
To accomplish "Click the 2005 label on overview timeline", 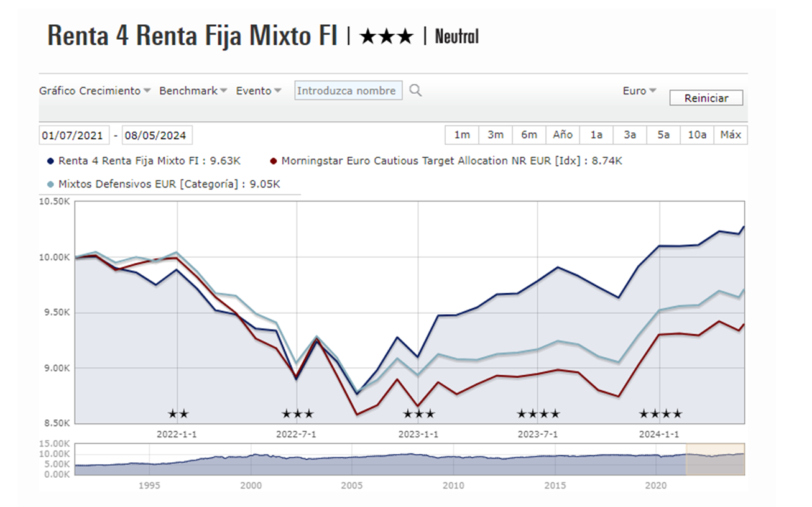I will coord(352,485).
